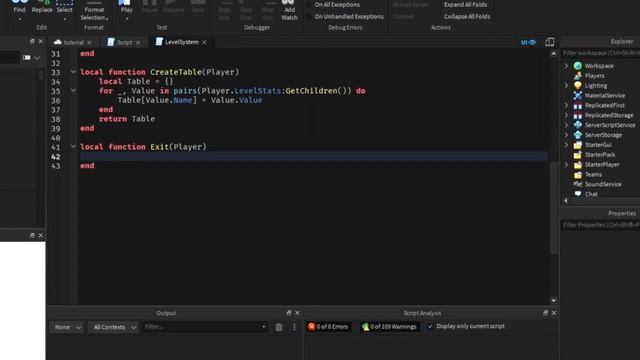This screenshot has width=640, height=360.
Task: Click Collapse All Folds
Action: (x=467, y=16)
